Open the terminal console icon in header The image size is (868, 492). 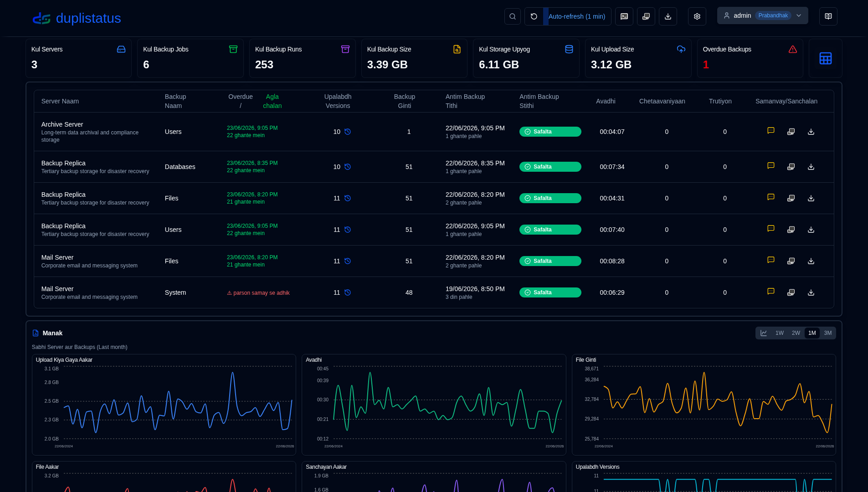624,16
